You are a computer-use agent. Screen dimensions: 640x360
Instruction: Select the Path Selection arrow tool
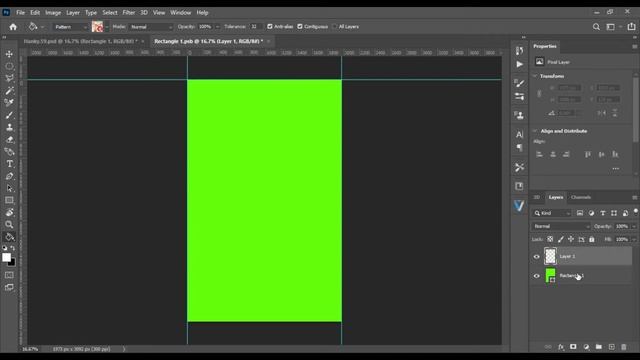click(x=9, y=189)
